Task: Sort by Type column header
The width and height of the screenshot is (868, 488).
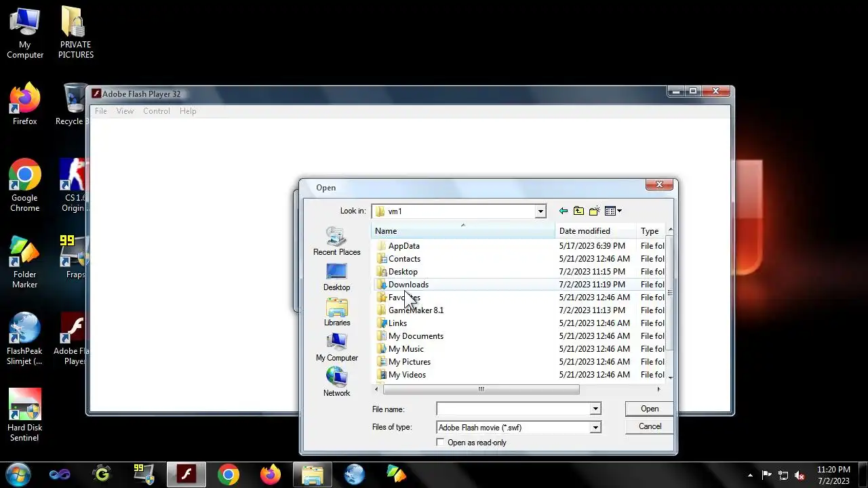Action: [x=650, y=231]
